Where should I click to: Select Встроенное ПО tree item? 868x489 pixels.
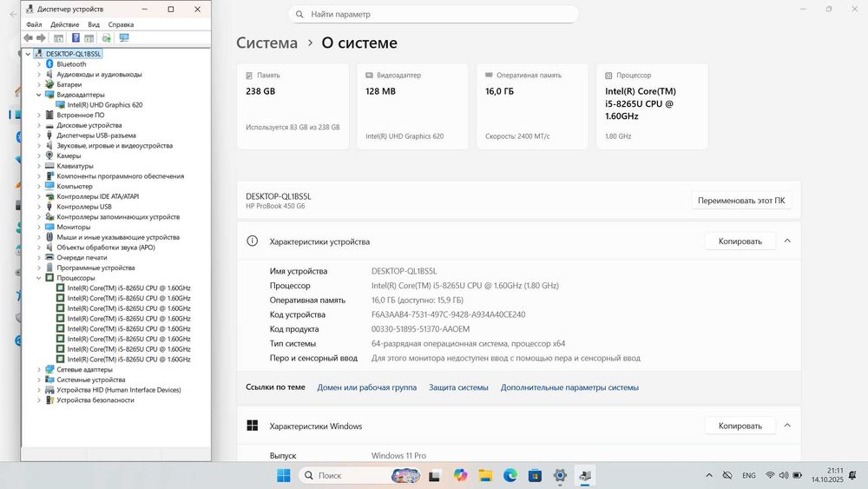80,116
